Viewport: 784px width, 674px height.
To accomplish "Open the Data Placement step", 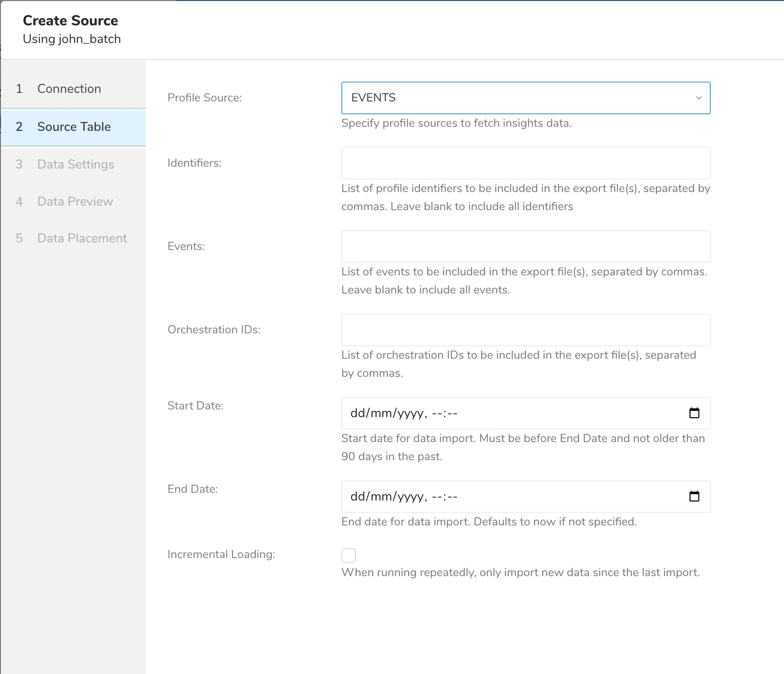I will click(x=73, y=238).
